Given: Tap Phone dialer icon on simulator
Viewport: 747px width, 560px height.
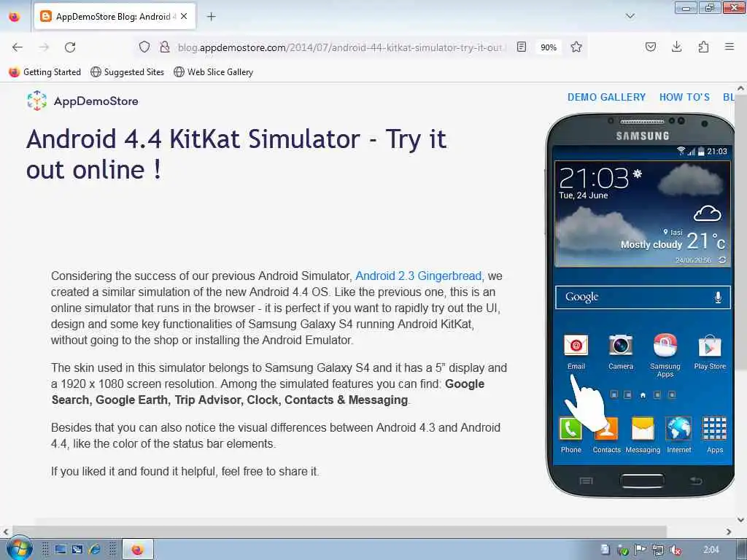Looking at the screenshot, I should (x=570, y=435).
